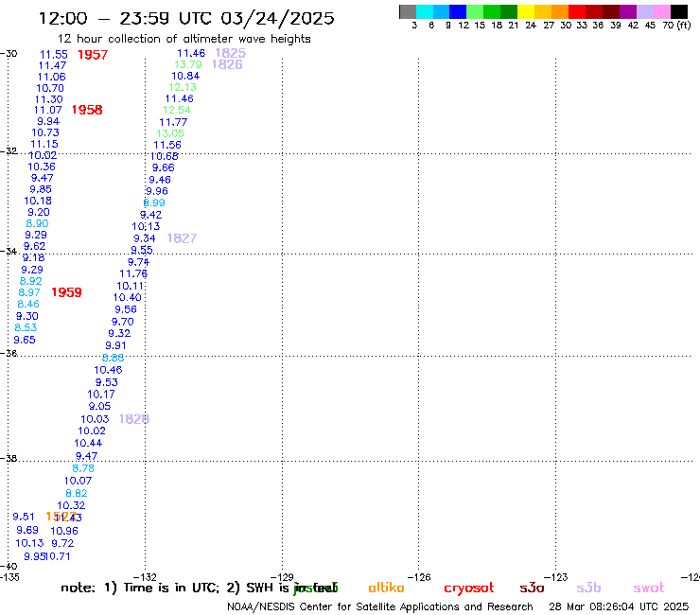This screenshot has height=615, width=700.
Task: Click the orange swatch in the color legend
Action: point(560,11)
